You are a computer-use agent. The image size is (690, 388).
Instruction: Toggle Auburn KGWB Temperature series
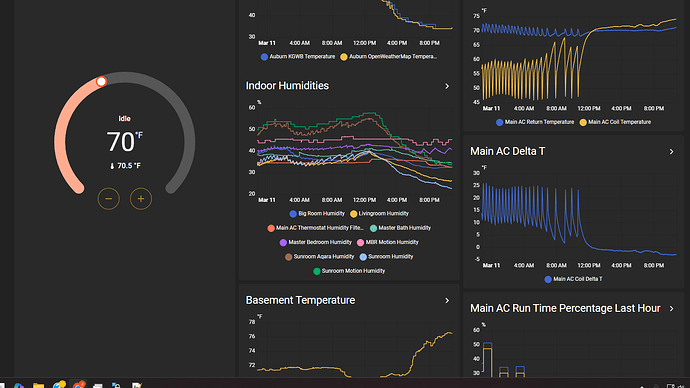[298, 57]
